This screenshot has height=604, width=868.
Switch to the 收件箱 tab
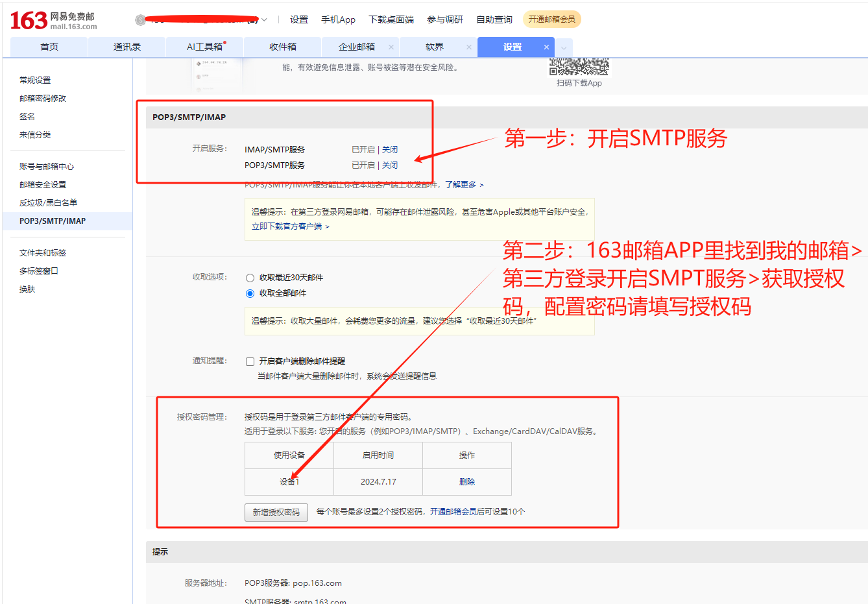[282, 47]
